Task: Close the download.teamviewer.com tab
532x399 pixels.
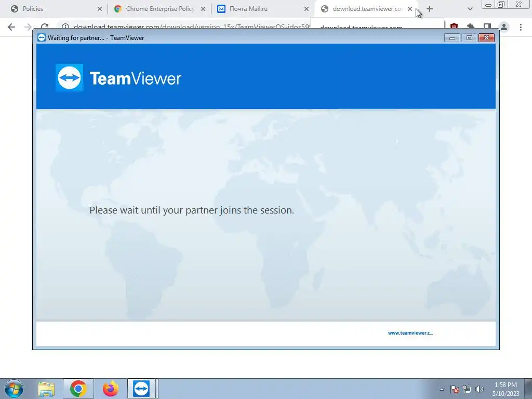Action: (410, 9)
